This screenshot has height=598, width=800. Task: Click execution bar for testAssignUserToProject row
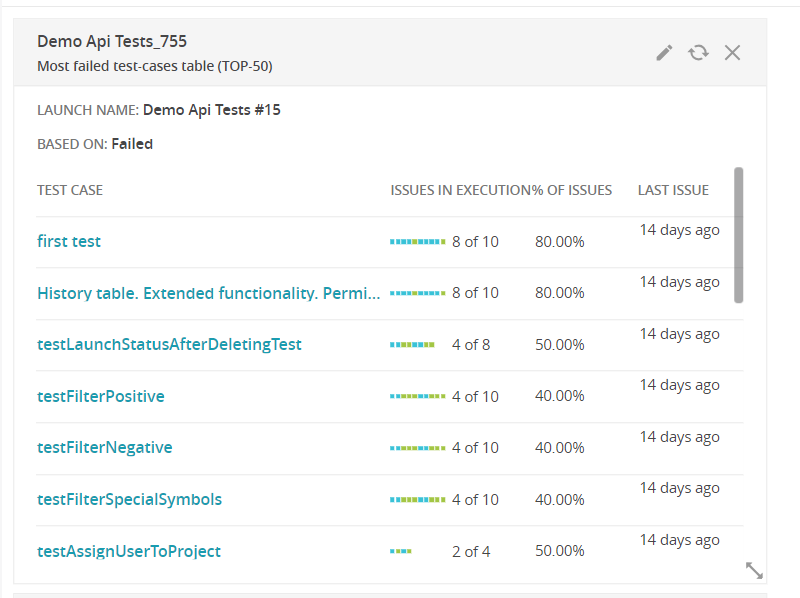point(401,551)
